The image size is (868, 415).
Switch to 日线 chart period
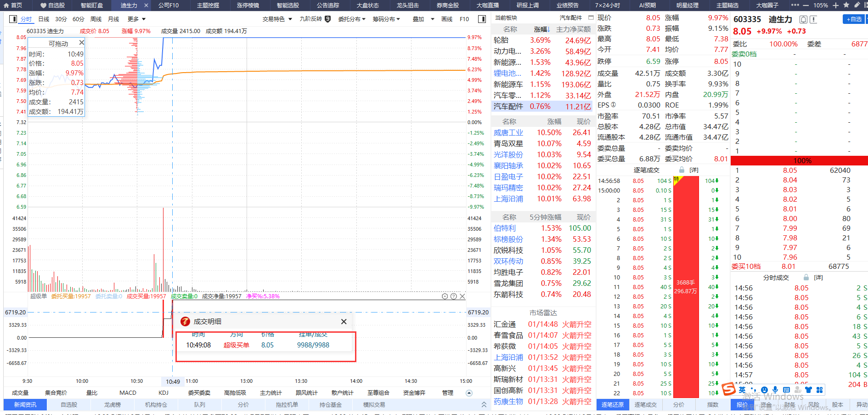click(44, 19)
